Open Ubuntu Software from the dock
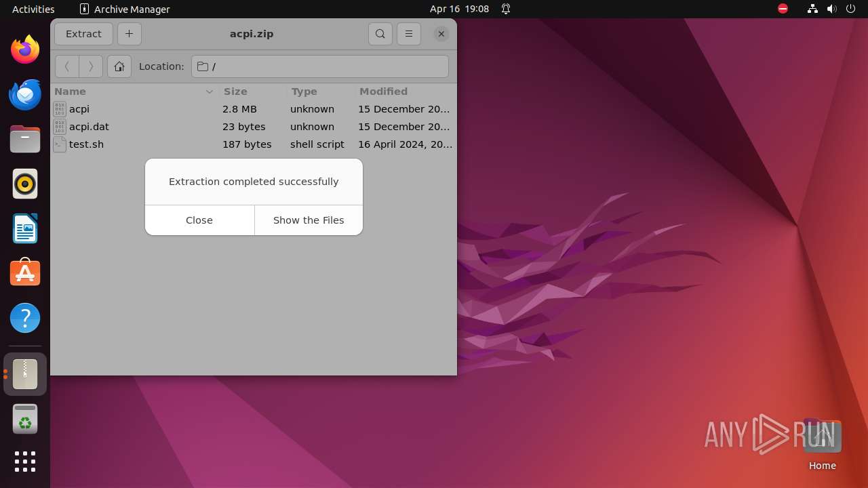868x488 pixels. (25, 273)
